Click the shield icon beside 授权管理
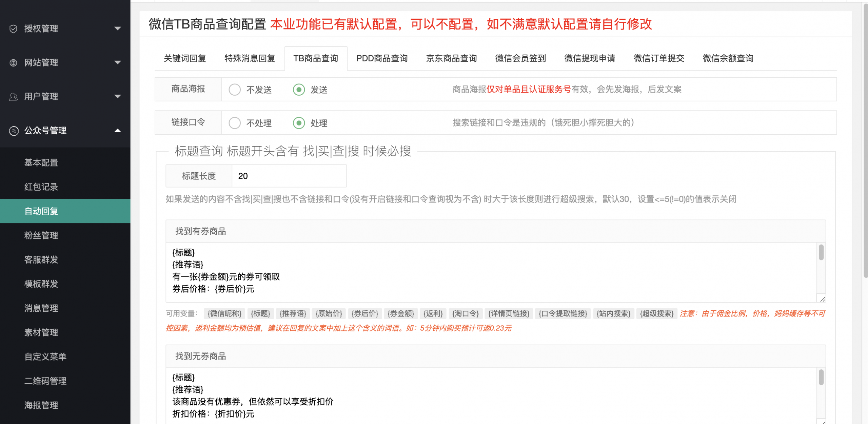868x424 pixels. point(13,29)
